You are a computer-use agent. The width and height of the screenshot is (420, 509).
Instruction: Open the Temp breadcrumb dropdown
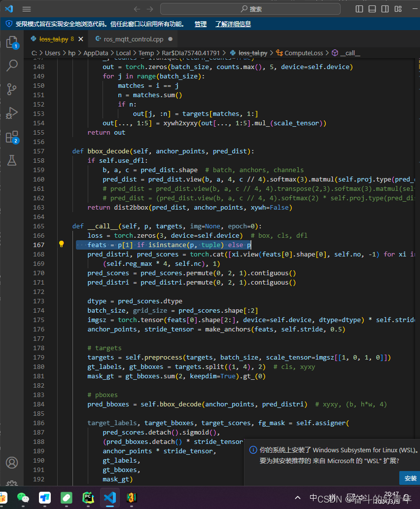pos(146,53)
